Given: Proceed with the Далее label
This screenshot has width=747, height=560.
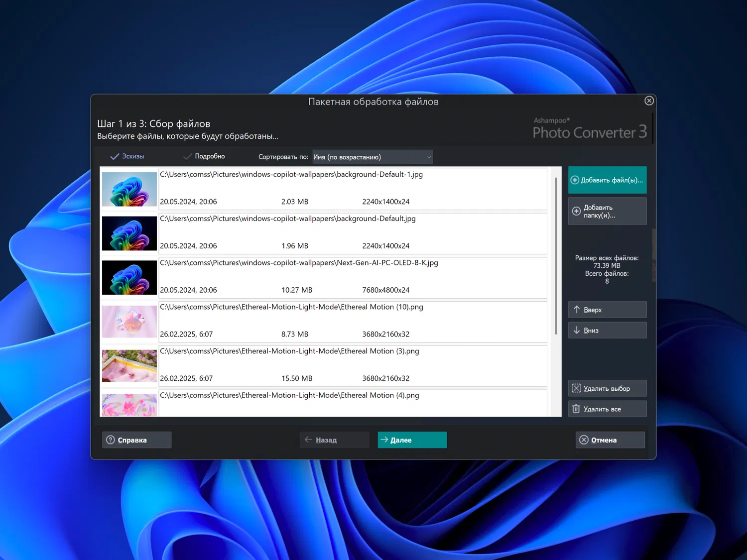Looking at the screenshot, I should [x=401, y=440].
